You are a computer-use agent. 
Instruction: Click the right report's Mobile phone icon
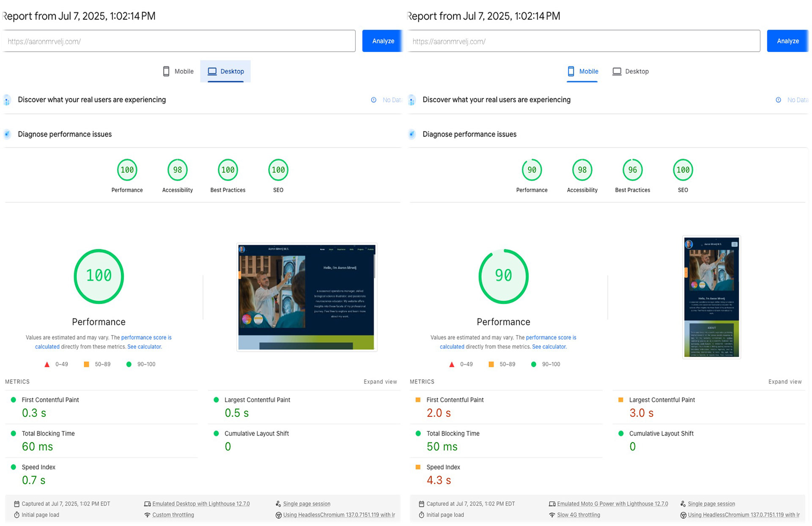click(x=571, y=71)
